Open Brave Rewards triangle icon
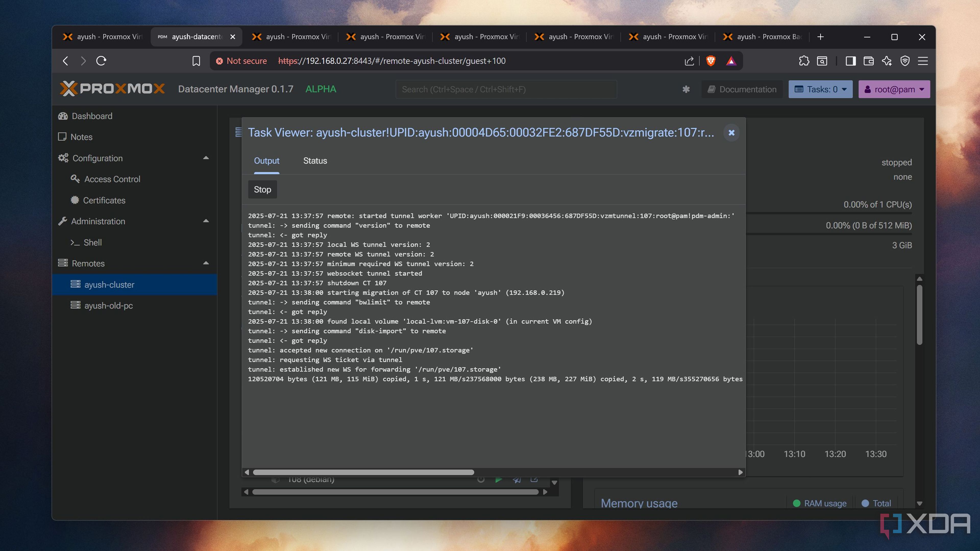Viewport: 980px width, 551px height. click(x=731, y=61)
